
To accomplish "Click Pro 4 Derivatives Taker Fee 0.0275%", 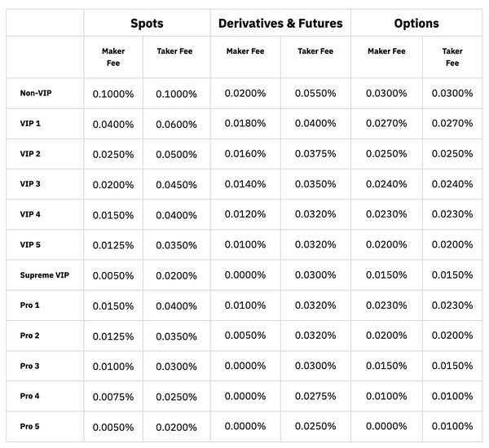I will coord(316,397).
